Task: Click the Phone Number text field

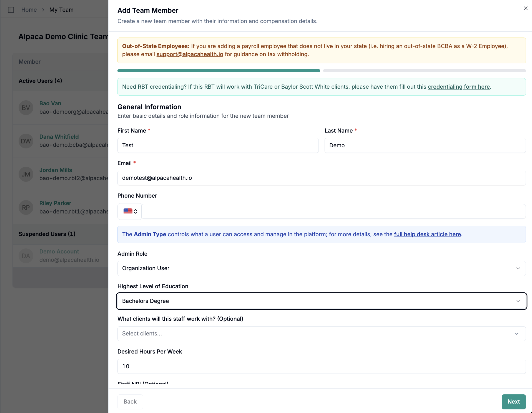Action: click(x=333, y=212)
